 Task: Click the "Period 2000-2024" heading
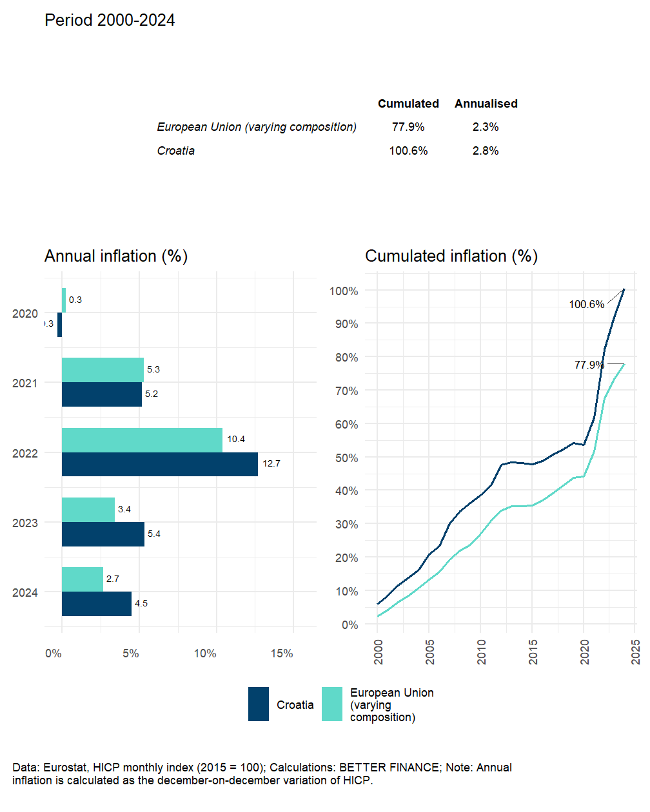[x=110, y=21]
